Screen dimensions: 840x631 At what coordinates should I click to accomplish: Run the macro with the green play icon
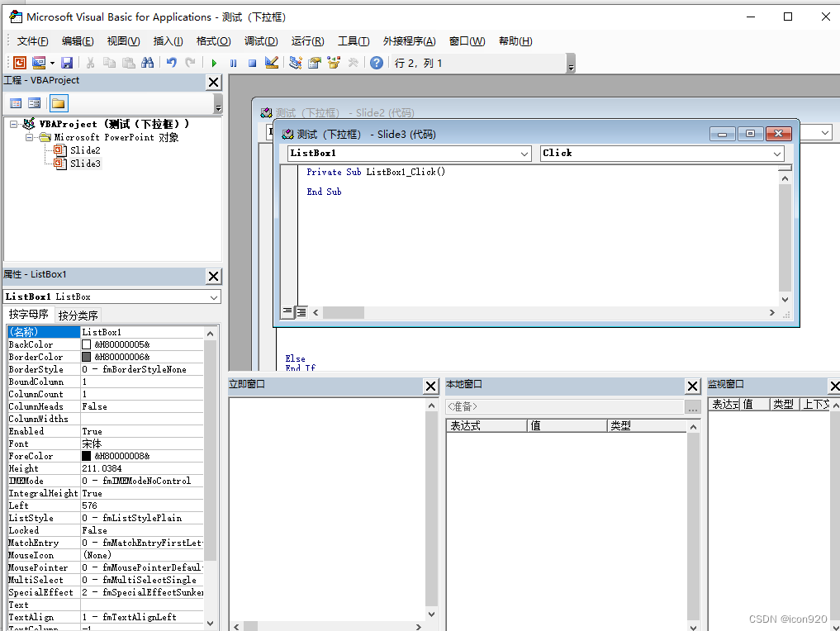pos(214,63)
